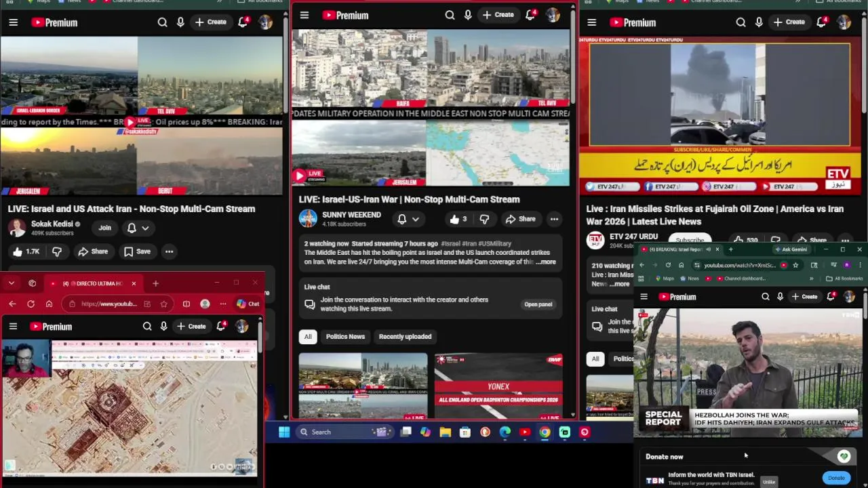Open voice search in the Sokak Kedisi window
This screenshot has height=488, width=868.
(x=180, y=22)
